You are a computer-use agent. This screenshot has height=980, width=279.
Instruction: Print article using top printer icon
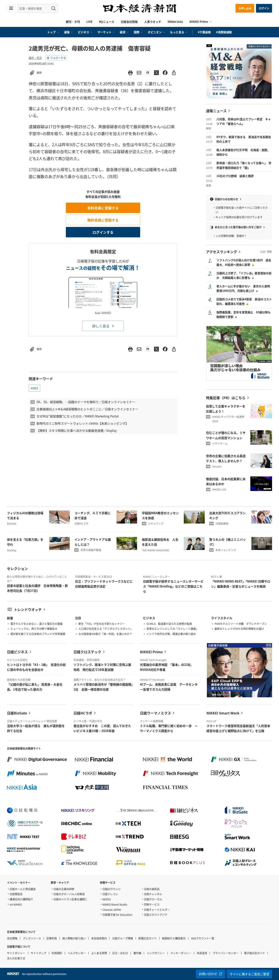pos(130,73)
